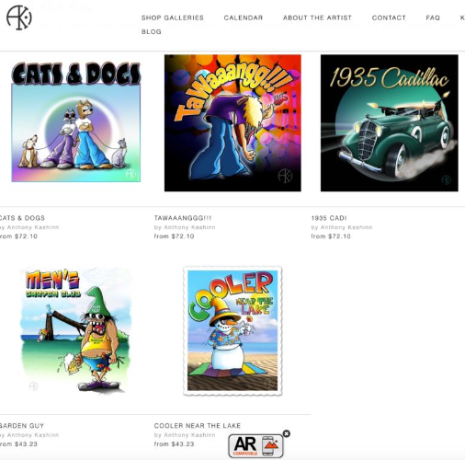Open the Shop Galleries menu

172,18
